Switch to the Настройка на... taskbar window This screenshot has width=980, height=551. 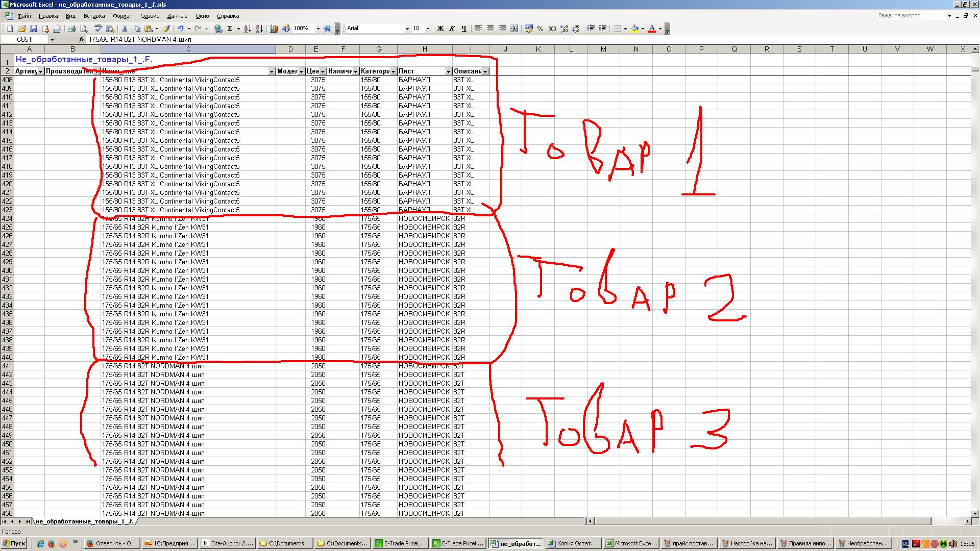(746, 543)
